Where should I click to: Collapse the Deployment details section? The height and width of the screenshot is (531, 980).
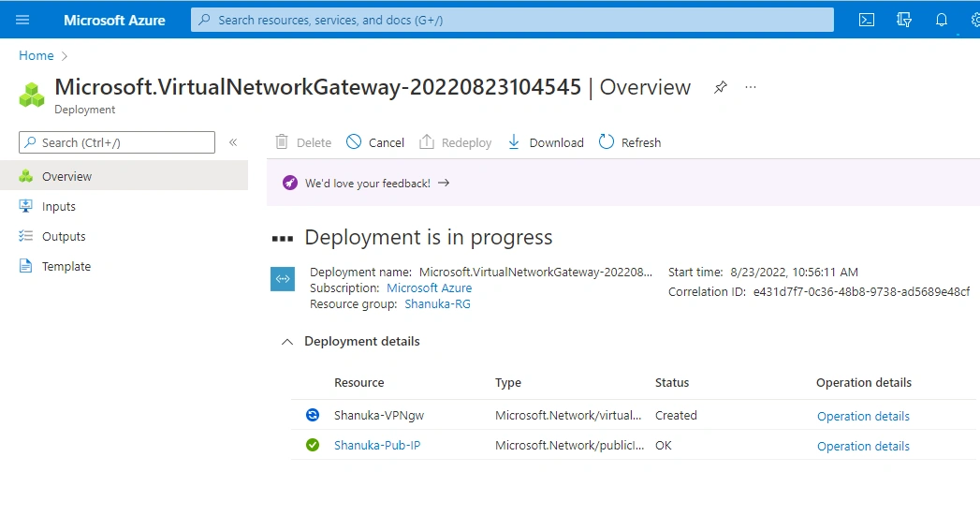(x=286, y=342)
